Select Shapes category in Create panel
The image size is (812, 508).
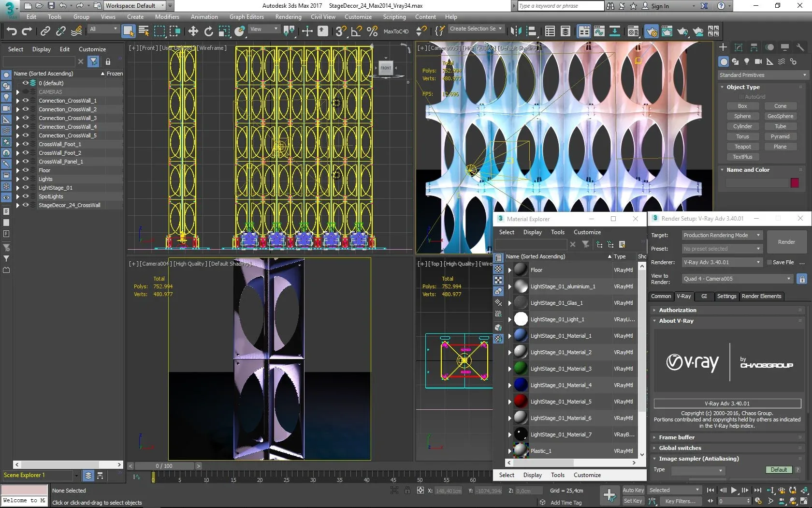coord(735,61)
